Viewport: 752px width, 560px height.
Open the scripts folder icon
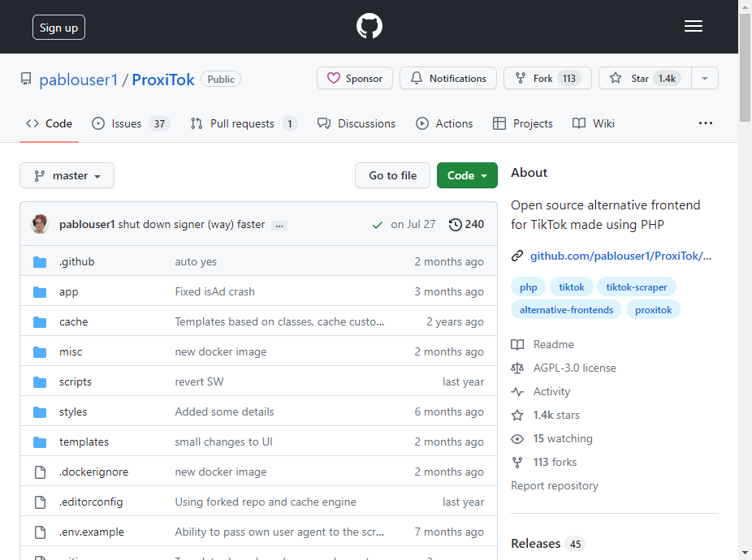click(x=40, y=382)
